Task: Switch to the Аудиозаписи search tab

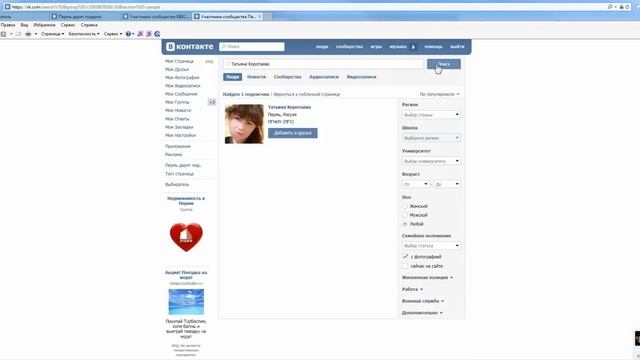Action: pyautogui.click(x=324, y=77)
